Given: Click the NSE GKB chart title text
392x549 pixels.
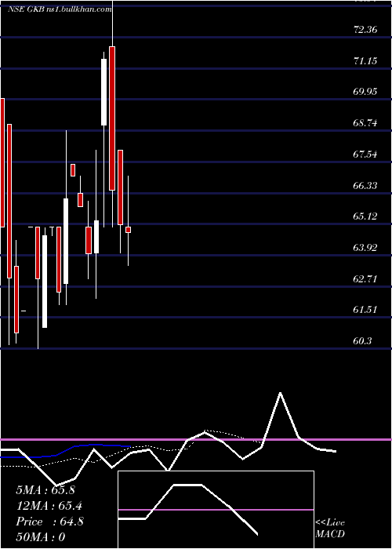Looking at the screenshot, I should 26,9.
